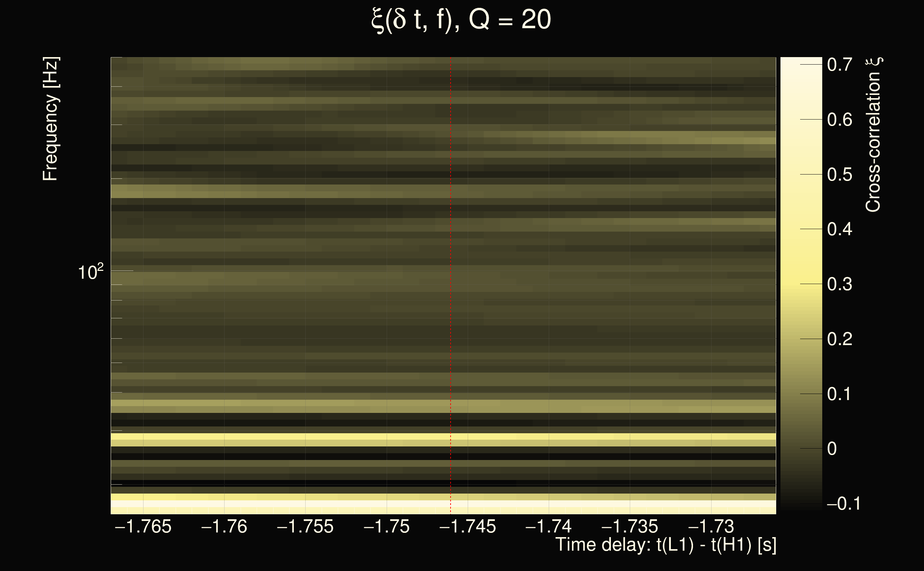Click the −1.75 x-axis tick label
Viewport: 924px width, 571px height.
[x=386, y=526]
